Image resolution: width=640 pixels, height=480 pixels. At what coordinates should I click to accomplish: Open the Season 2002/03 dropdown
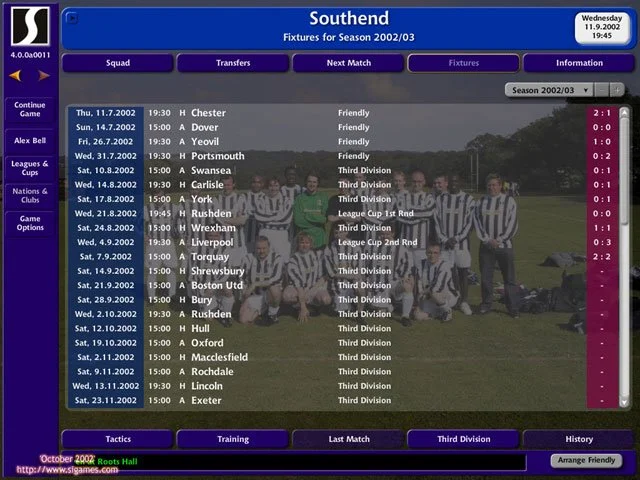(552, 90)
